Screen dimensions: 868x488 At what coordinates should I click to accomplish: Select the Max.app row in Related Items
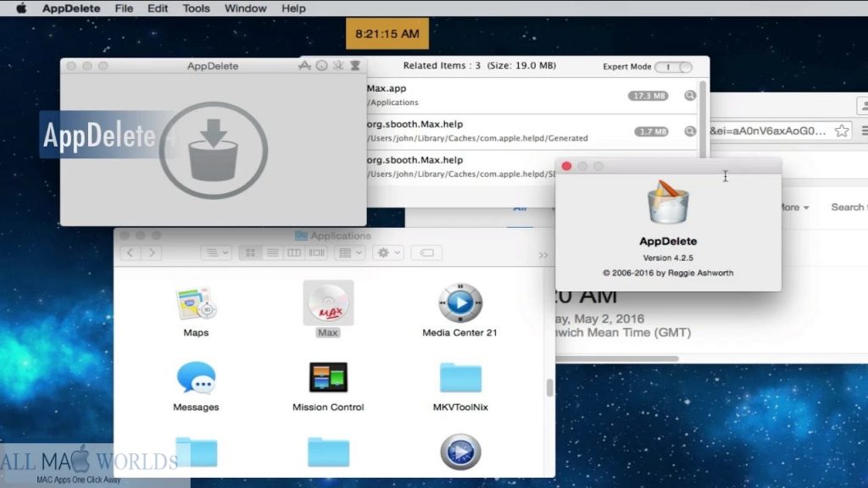click(x=531, y=96)
